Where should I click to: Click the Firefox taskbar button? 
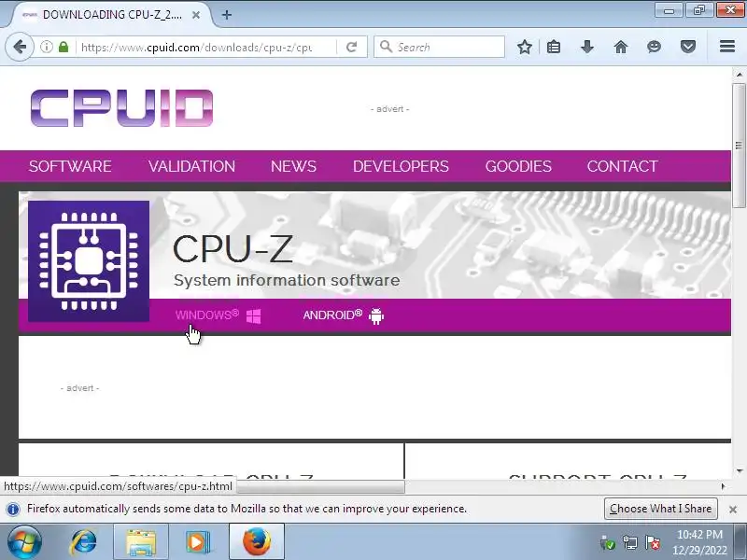[x=257, y=542]
